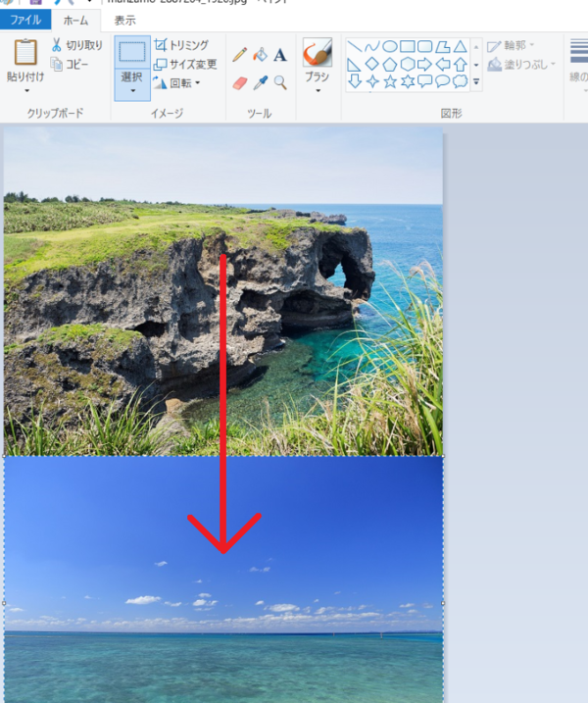Choose the Cloud callout shape
Image resolution: width=588 pixels, height=703 pixels.
461,81
